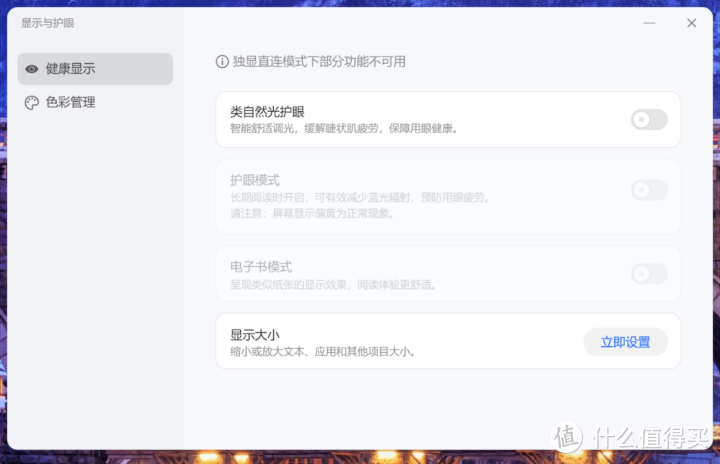Click the 护眼模式 heading
The width and height of the screenshot is (720, 464).
tap(255, 180)
